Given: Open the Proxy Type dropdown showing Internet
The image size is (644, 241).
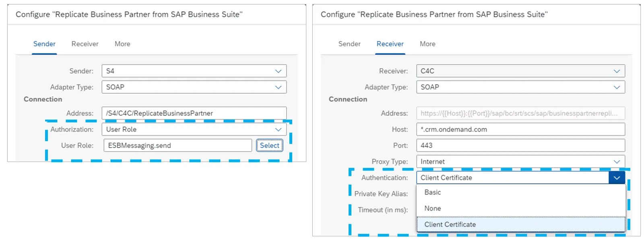Looking at the screenshot, I should (x=520, y=161).
